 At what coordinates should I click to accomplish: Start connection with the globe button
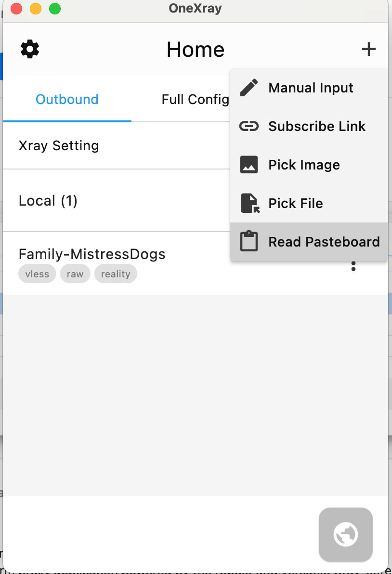tap(345, 535)
